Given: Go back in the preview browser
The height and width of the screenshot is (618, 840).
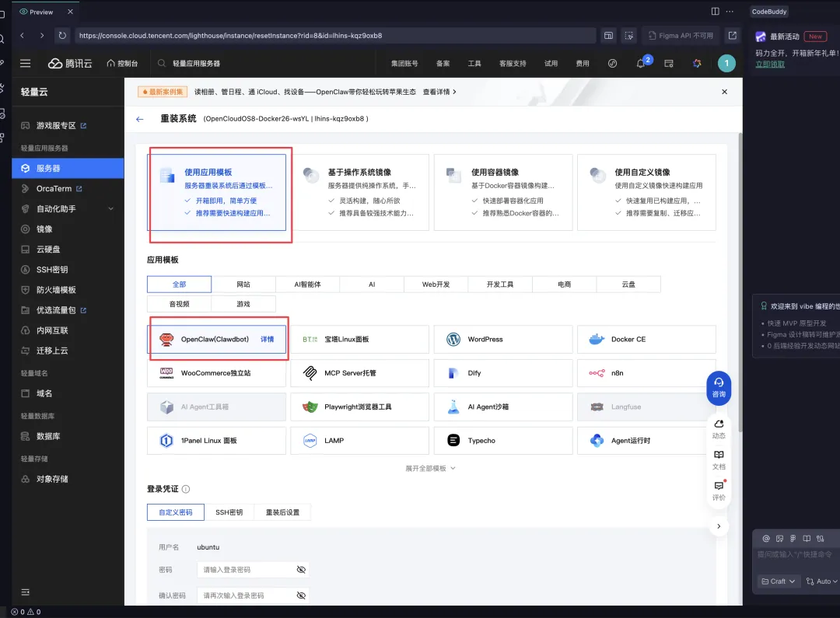Looking at the screenshot, I should [x=22, y=35].
